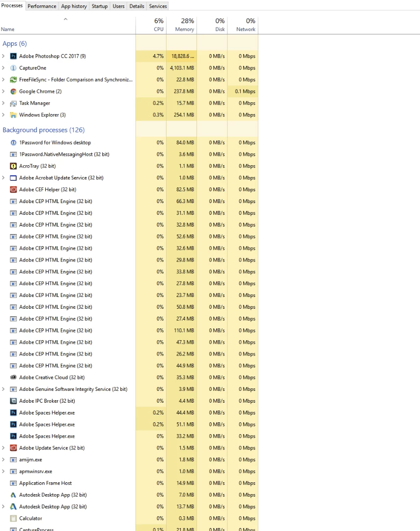
Task: Expand the Windows Explorer (3) group
Action: pos(3,115)
